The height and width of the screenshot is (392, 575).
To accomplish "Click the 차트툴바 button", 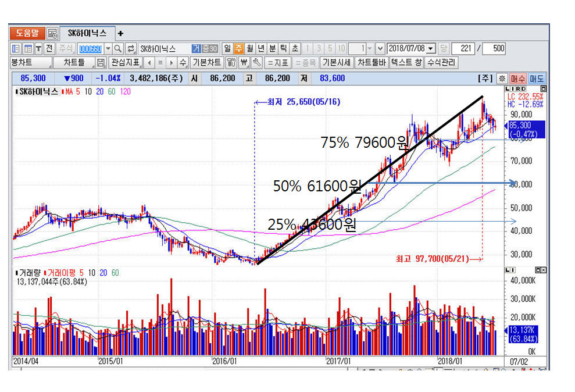I will 372,63.
